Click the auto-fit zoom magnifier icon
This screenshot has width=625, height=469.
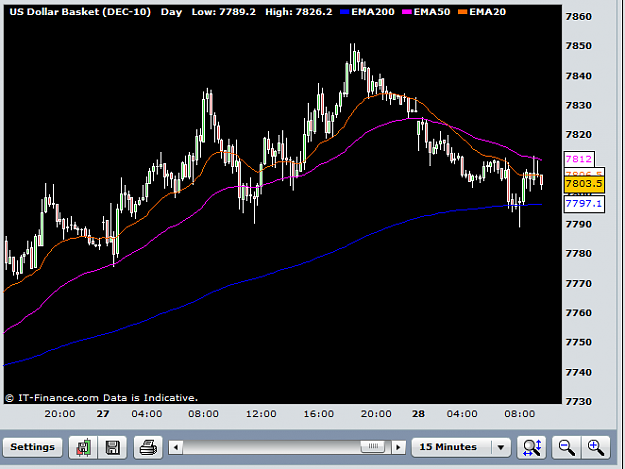point(532,447)
